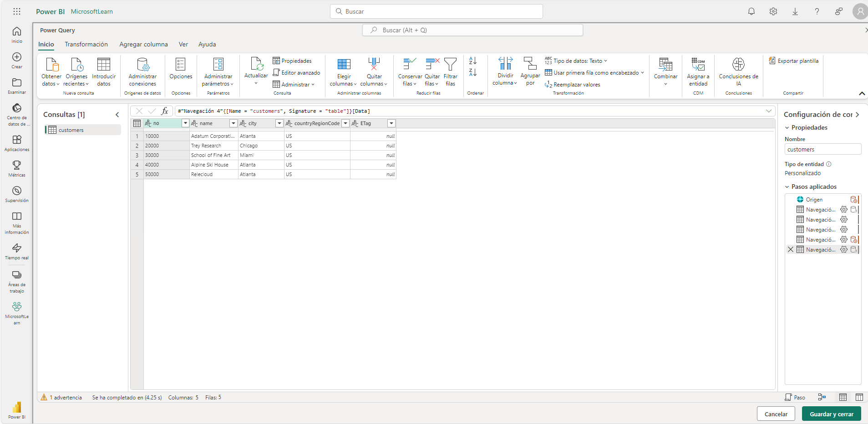
Task: Open the Ver tab
Action: (183, 44)
